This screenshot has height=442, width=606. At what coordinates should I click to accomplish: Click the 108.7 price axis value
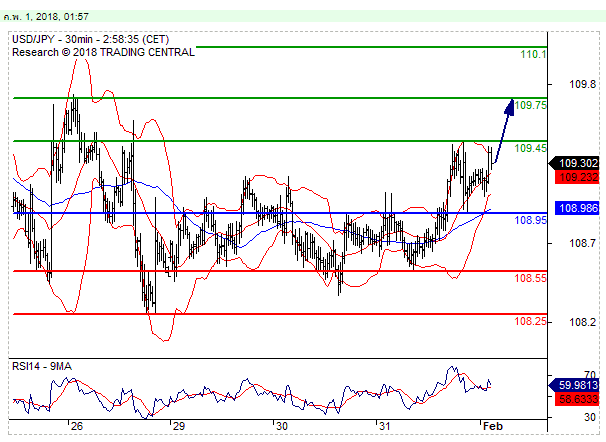click(582, 243)
